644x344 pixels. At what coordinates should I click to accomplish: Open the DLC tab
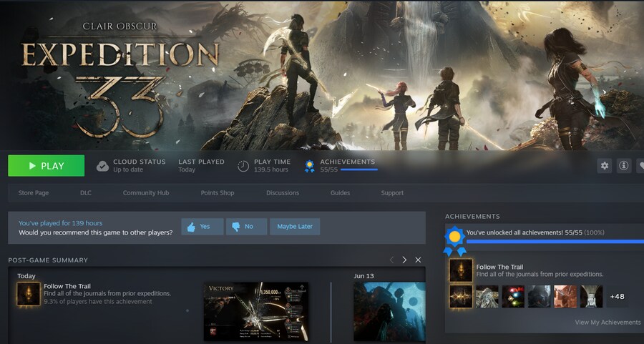[x=86, y=193]
